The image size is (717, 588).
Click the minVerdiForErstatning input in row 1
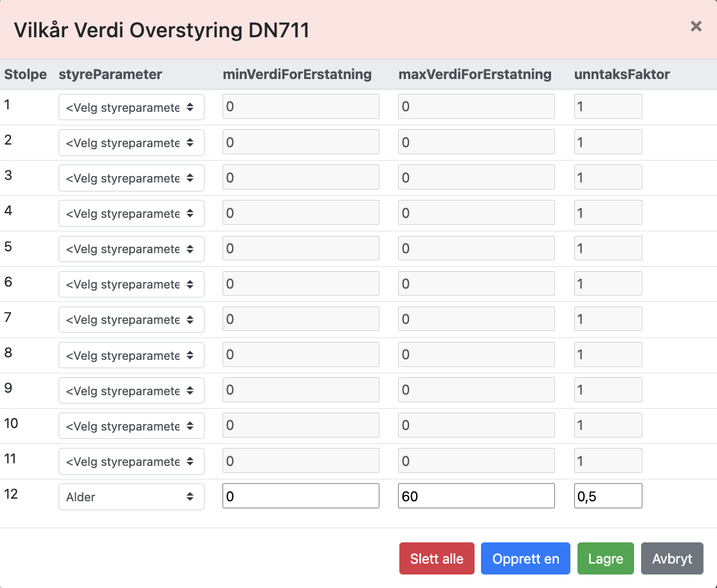(300, 107)
